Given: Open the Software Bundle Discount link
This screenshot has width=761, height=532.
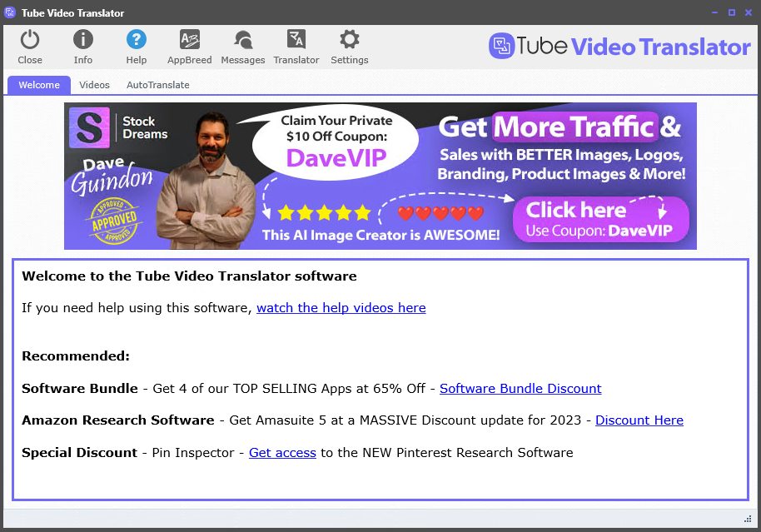Looking at the screenshot, I should click(x=520, y=388).
